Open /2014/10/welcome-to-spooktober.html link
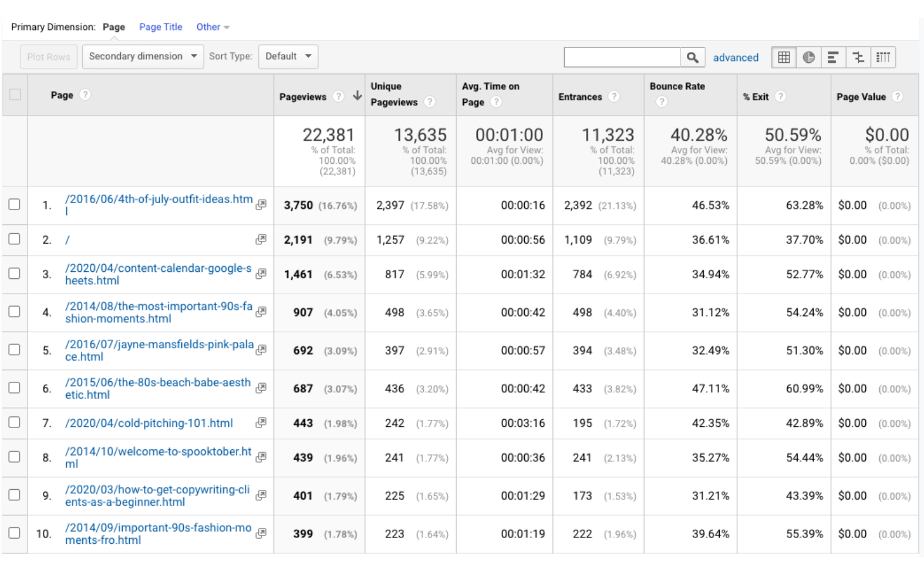The image size is (924, 572). point(158,457)
